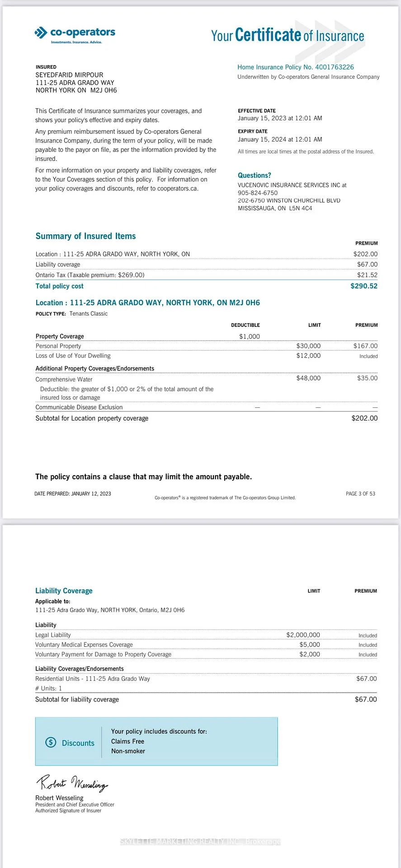Click the chevron arrows graphic behind the title
Viewport: 401px width, 868px height.
pos(330,42)
